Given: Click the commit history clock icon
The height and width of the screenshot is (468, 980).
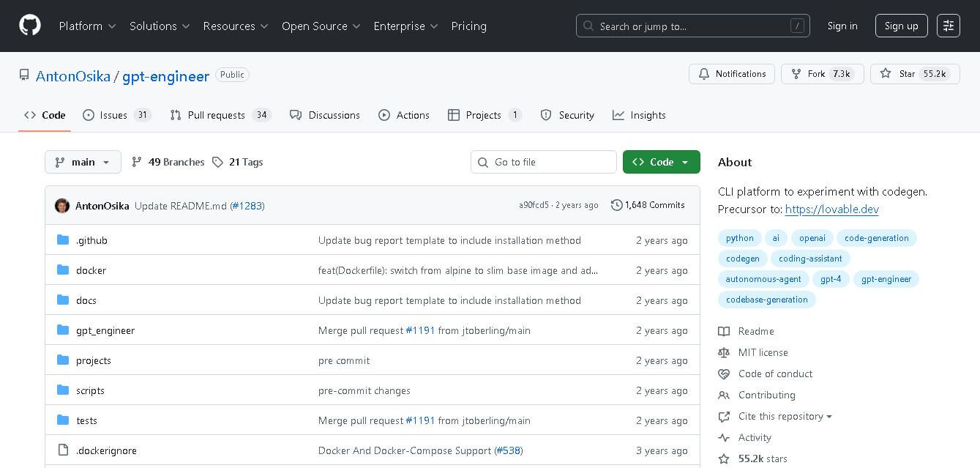Looking at the screenshot, I should pos(616,205).
